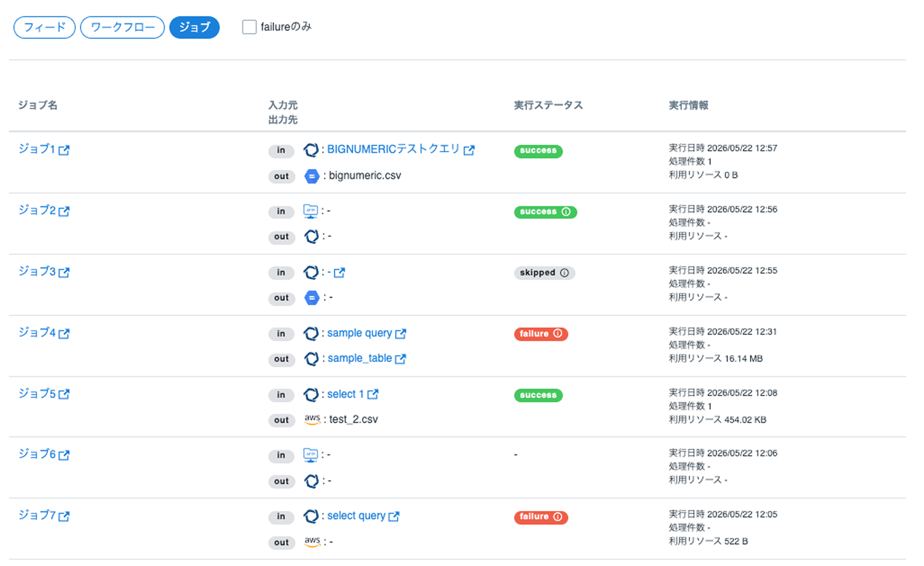Click 実行日時 2026/05/22 12:57 text
This screenshot has height=566, width=924.
(723, 148)
